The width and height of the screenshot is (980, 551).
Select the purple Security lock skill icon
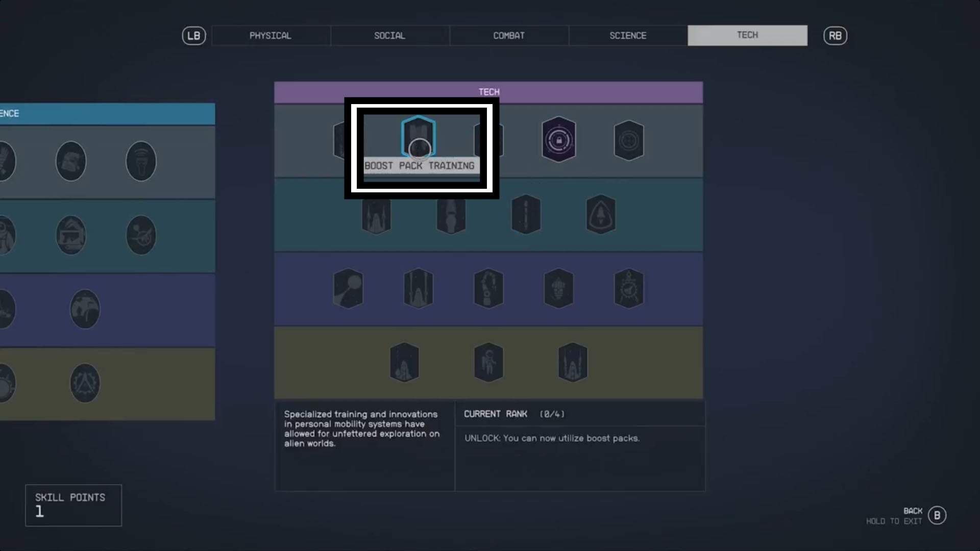click(x=558, y=141)
